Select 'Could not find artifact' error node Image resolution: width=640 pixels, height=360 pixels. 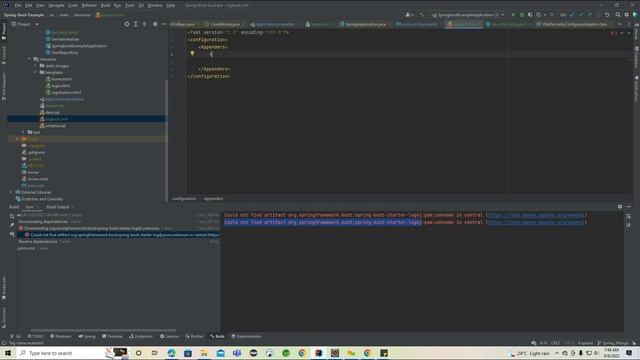(122, 235)
